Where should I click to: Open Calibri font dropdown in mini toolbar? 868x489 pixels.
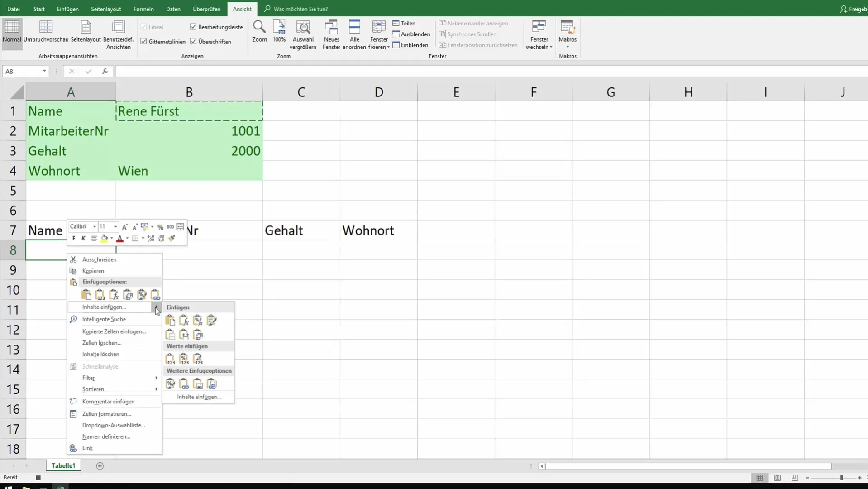(94, 227)
